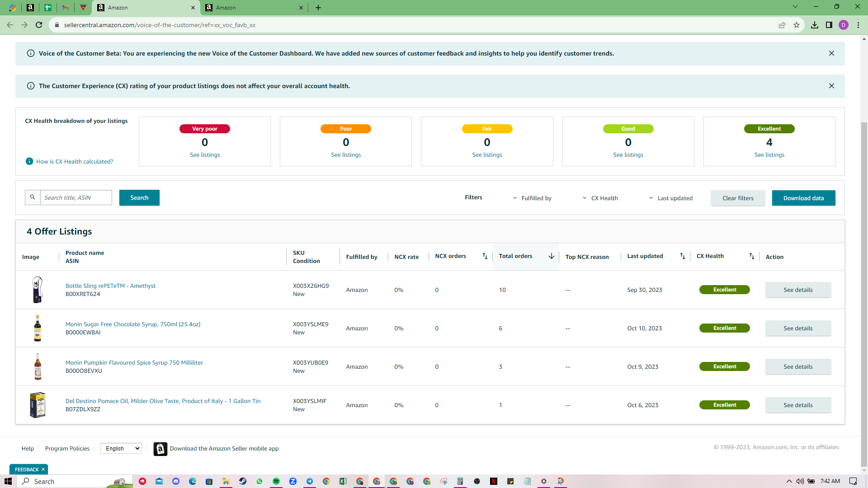Screen dimensions: 868x488
Task: Open a new browser tab with plus icon
Action: (318, 7)
